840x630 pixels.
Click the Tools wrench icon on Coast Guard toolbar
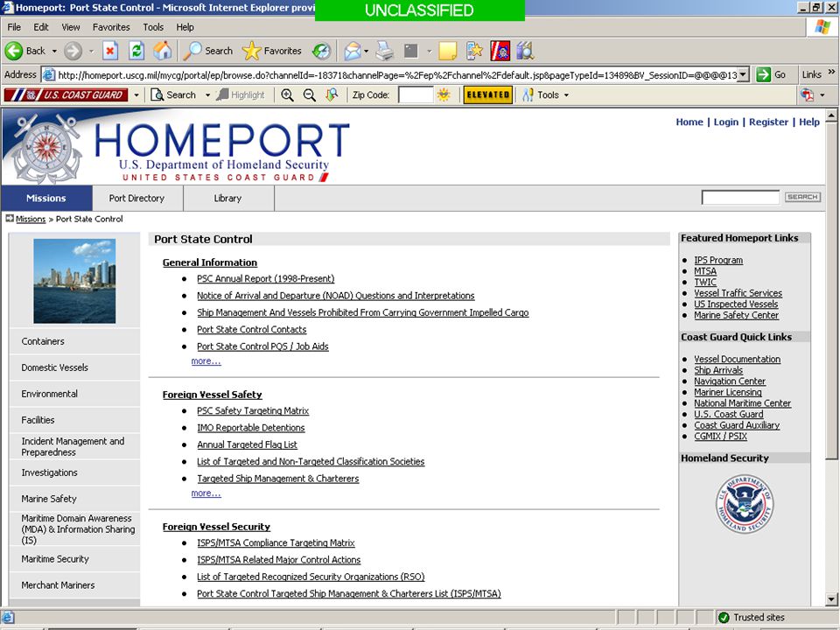(528, 94)
